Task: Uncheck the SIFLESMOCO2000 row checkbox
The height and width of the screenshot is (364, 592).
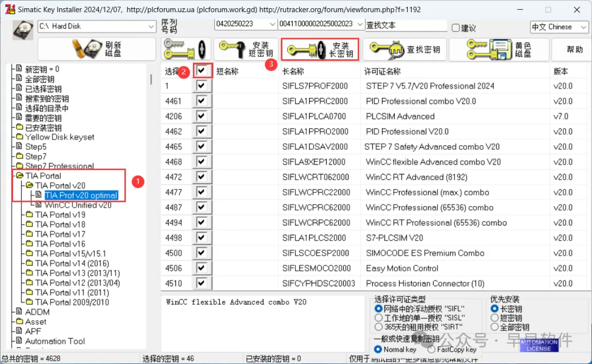Action: pyautogui.click(x=201, y=268)
